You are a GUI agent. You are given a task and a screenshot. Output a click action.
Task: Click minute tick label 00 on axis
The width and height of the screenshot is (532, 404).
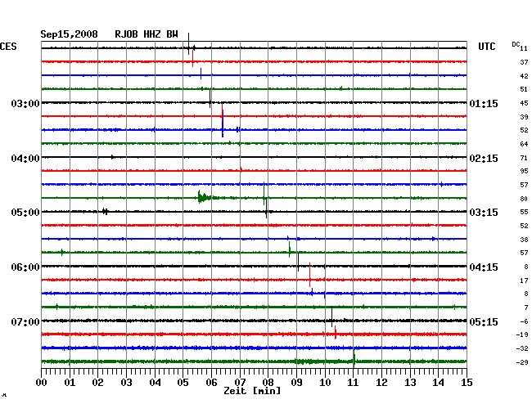click(x=42, y=383)
